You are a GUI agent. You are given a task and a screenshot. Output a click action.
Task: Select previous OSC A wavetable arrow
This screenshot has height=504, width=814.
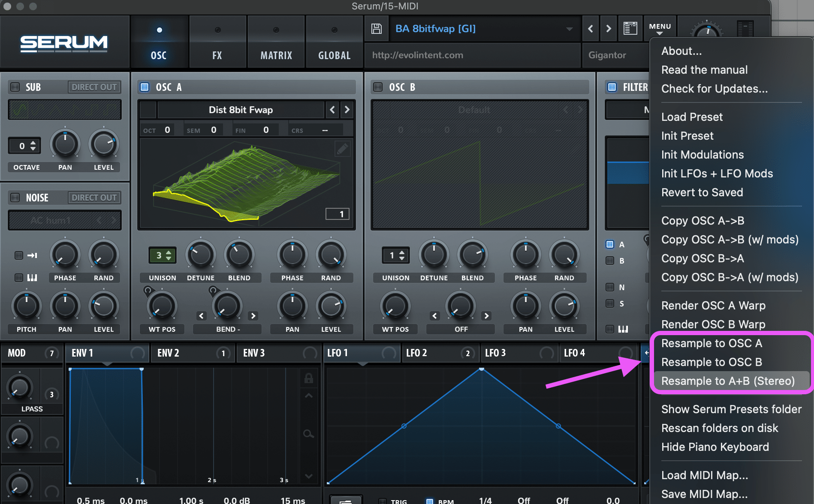tap(332, 110)
